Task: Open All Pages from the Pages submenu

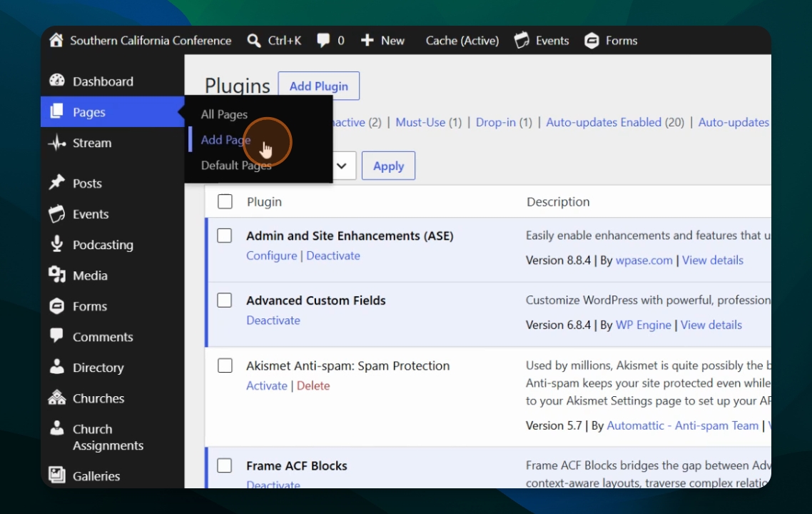Action: (224, 114)
